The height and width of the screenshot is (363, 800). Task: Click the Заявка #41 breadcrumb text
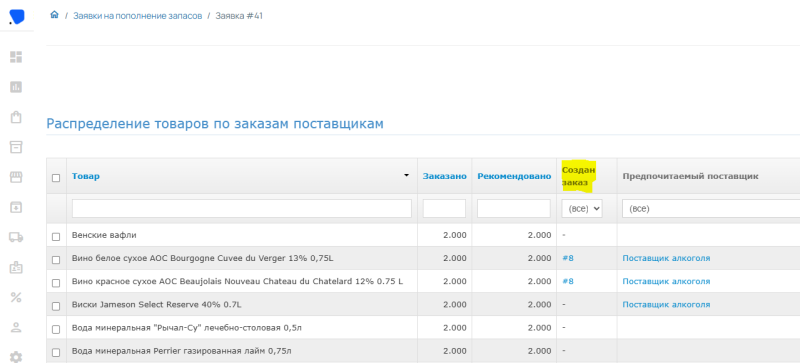(239, 16)
